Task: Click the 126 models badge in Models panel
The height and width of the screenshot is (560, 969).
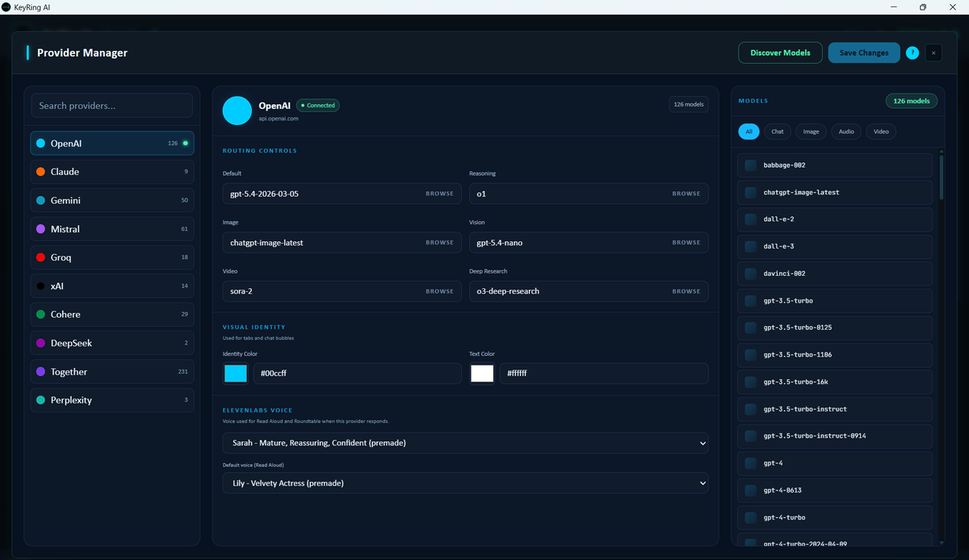Action: (x=912, y=101)
